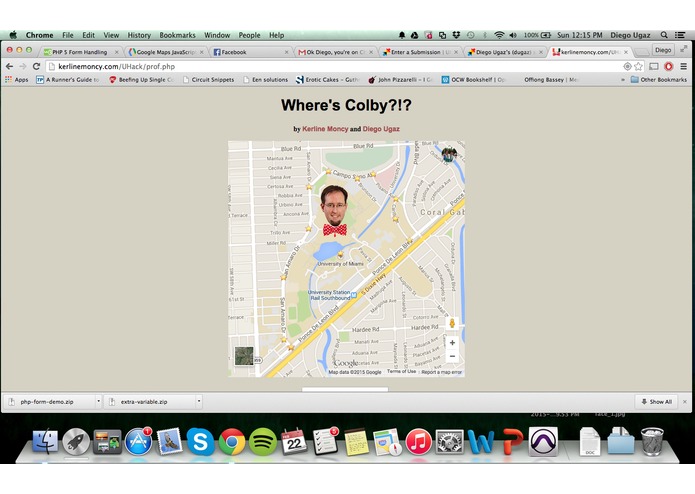Zoom in on the map with plus
Viewport: 695px width, 494px height.
(x=452, y=342)
